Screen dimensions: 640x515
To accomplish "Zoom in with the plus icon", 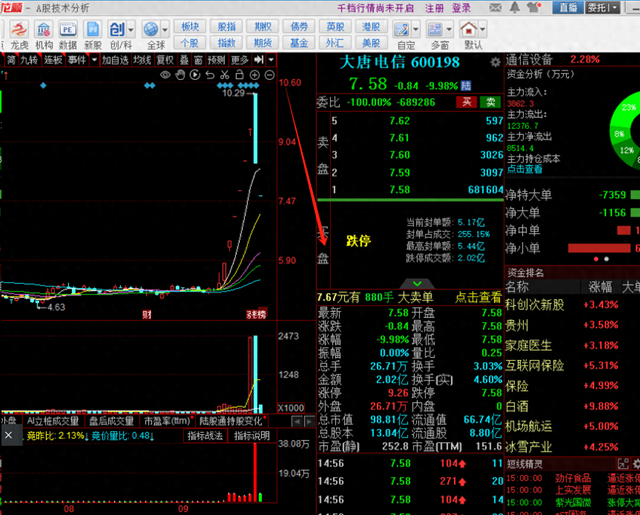I will click(x=255, y=75).
